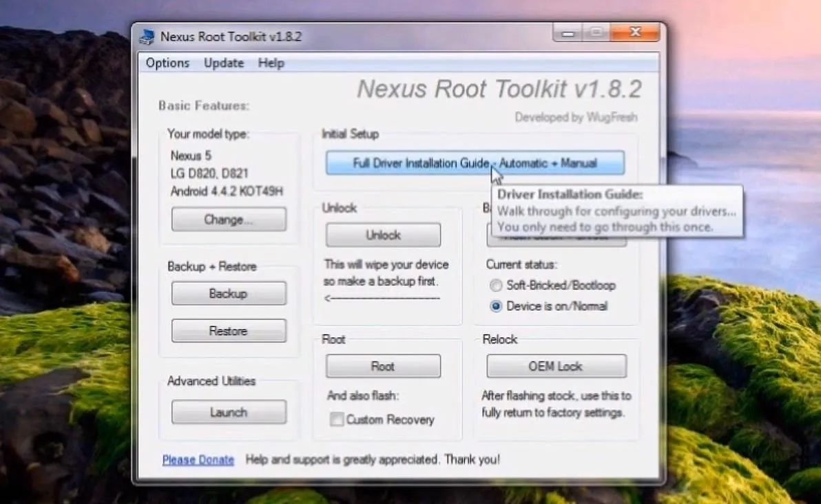Click the 'Current status:' label
The height and width of the screenshot is (504, 821).
(521, 264)
